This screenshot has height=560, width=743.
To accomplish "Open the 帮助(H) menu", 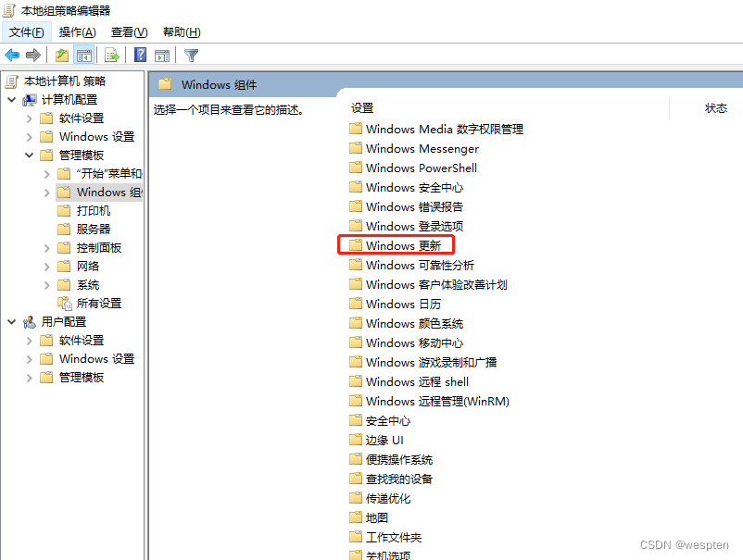I will (x=182, y=32).
